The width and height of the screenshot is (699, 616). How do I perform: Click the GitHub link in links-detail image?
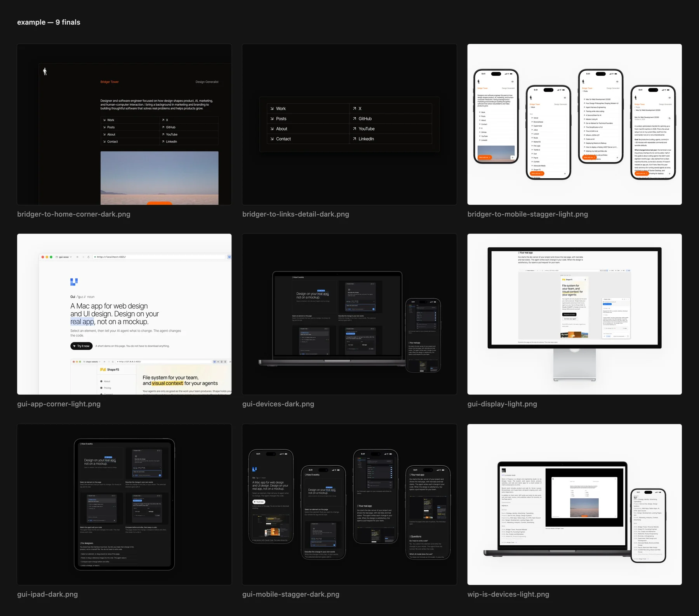391,118
